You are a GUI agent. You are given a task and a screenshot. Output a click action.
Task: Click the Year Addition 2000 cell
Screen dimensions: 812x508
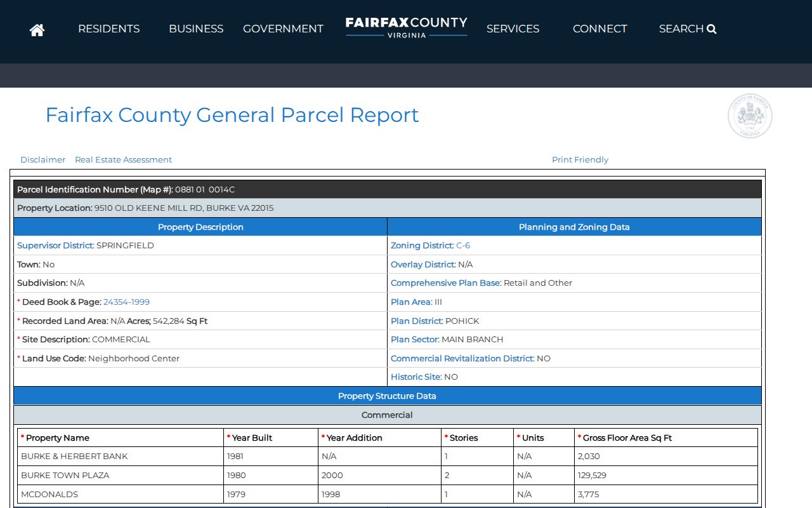click(x=379, y=475)
